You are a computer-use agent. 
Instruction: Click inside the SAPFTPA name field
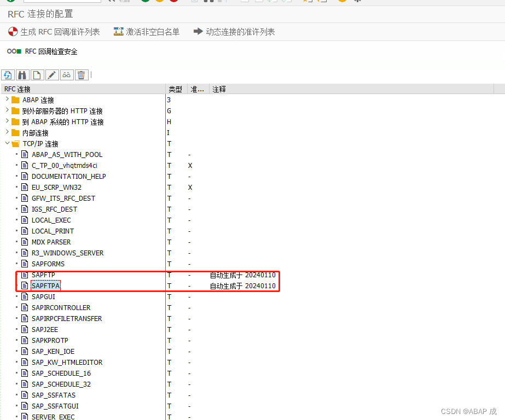pos(45,285)
